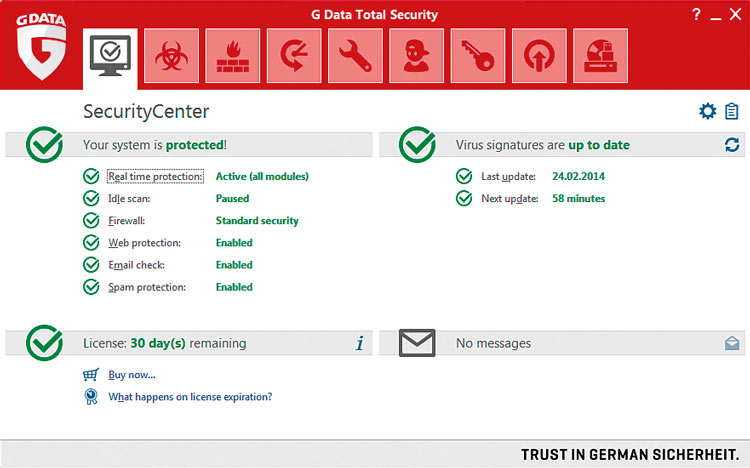Click the license info 'i' icon
This screenshot has width=750, height=468.
pyautogui.click(x=360, y=343)
